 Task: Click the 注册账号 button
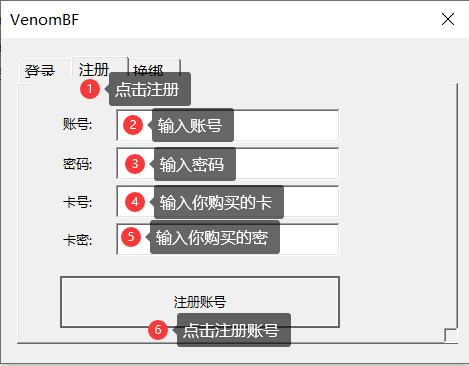pyautogui.click(x=200, y=302)
